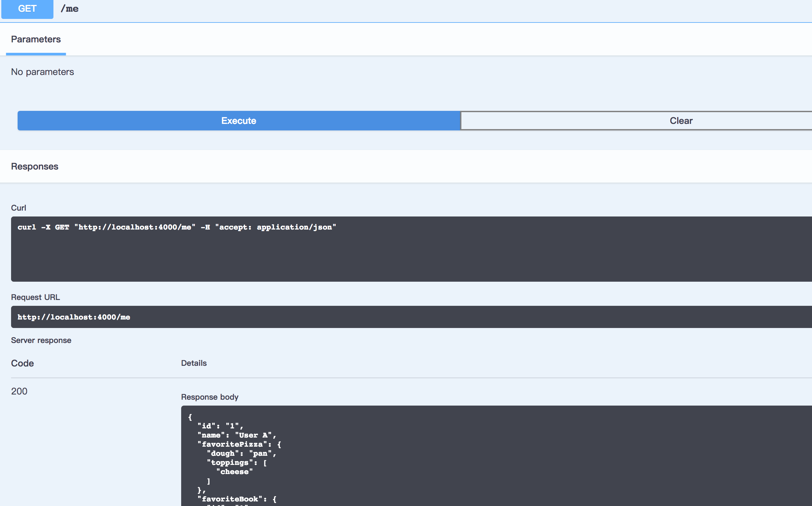Click inside the curl command code block
Screen dimensions: 812x506
[177, 228]
